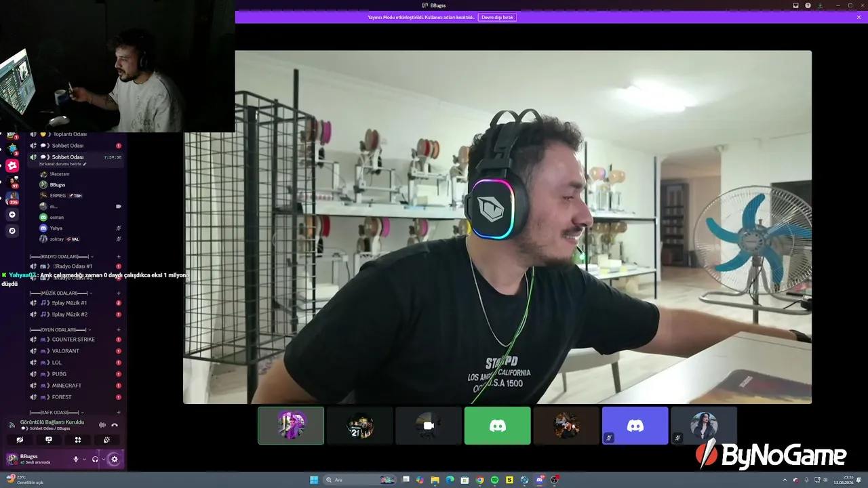
Task: Open the pink selected server icon
Action: [12, 165]
